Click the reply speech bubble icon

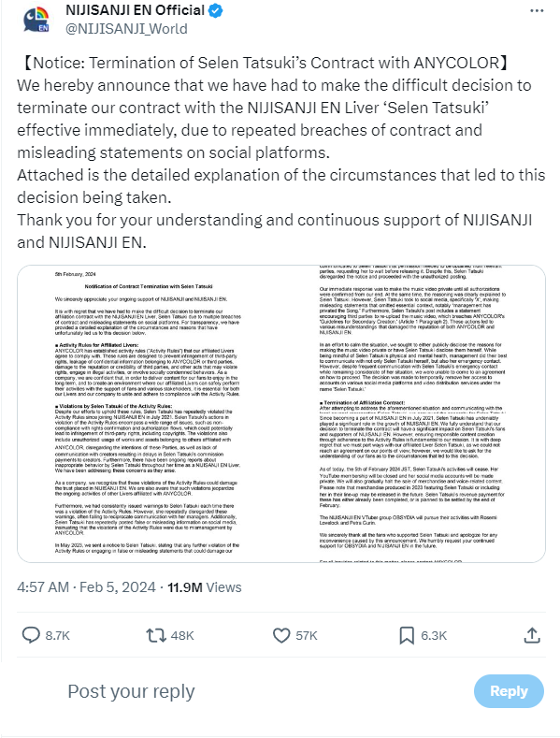[x=31, y=635]
